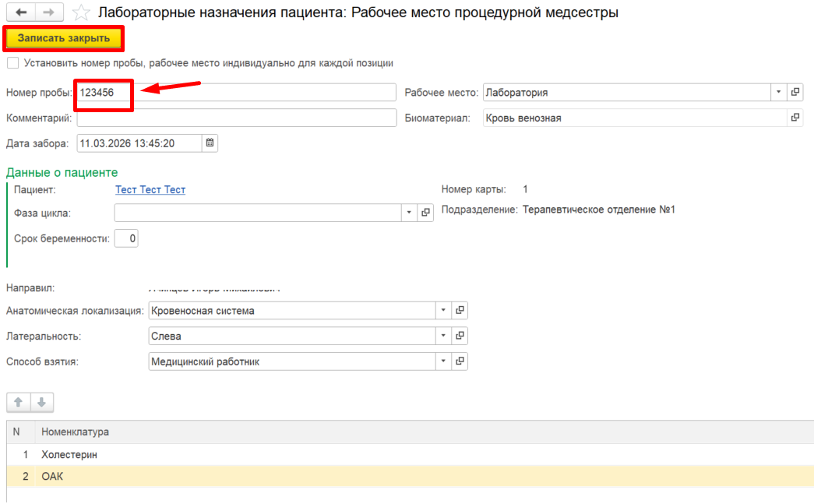Expand the Фаза цикла dropdown
The width and height of the screenshot is (814, 504).
pos(410,213)
